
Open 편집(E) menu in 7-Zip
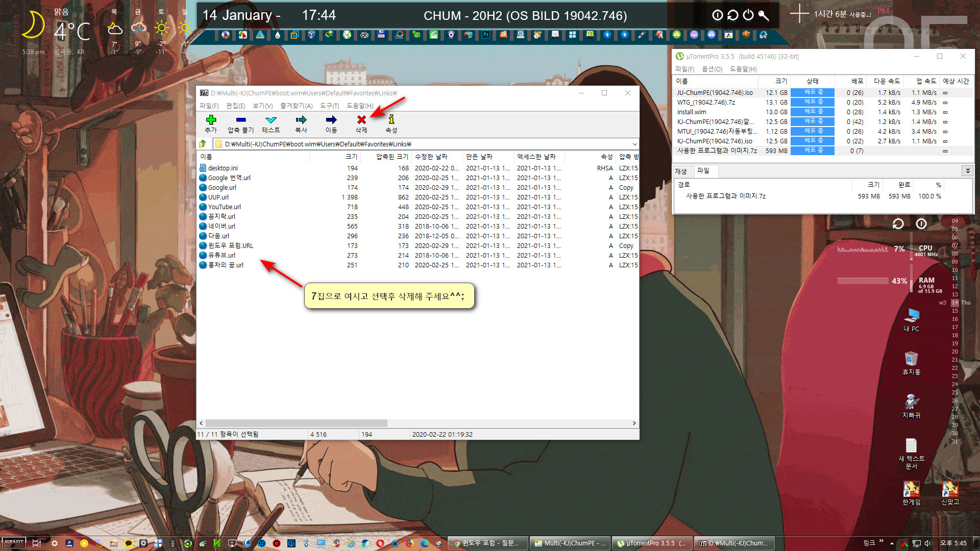(236, 106)
